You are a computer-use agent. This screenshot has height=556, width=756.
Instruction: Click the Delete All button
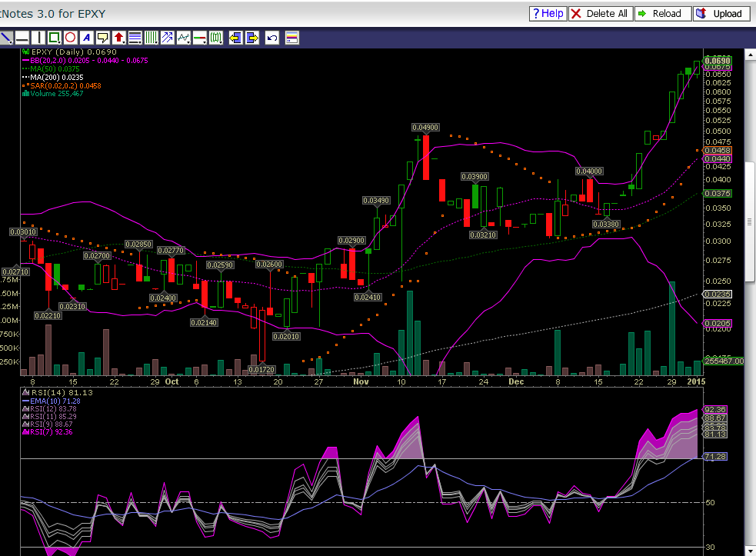click(601, 14)
